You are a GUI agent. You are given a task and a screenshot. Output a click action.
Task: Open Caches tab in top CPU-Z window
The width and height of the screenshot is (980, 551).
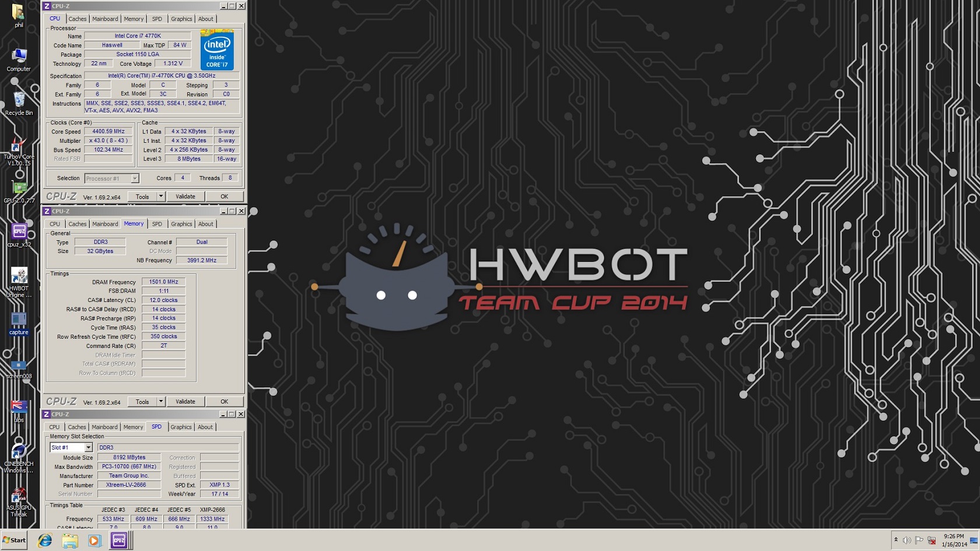(x=77, y=19)
